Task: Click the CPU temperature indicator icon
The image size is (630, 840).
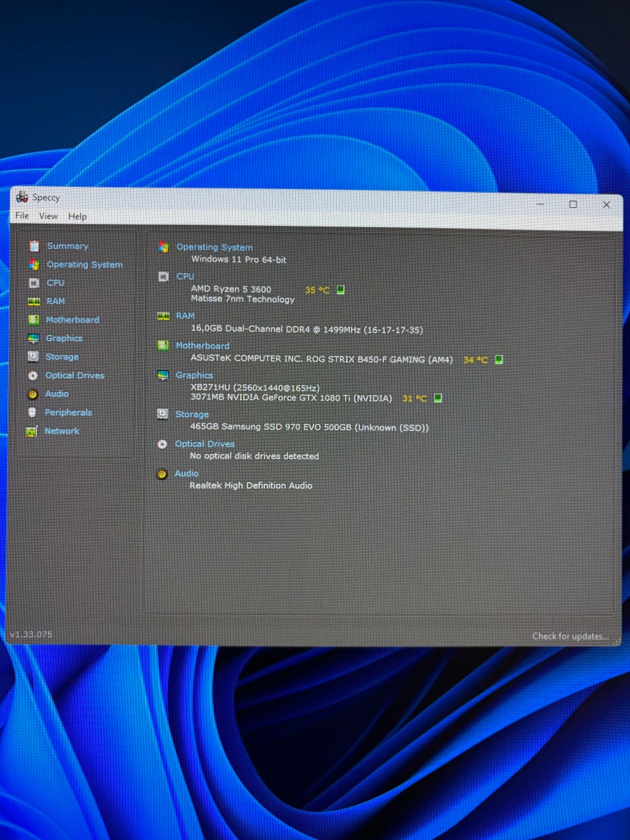Action: click(x=341, y=289)
